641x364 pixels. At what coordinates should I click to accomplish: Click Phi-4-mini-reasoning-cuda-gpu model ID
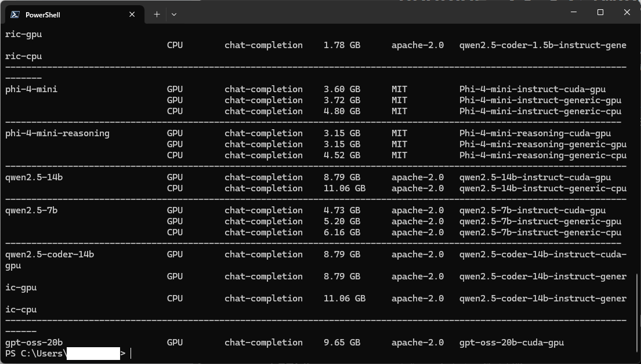[x=535, y=133]
